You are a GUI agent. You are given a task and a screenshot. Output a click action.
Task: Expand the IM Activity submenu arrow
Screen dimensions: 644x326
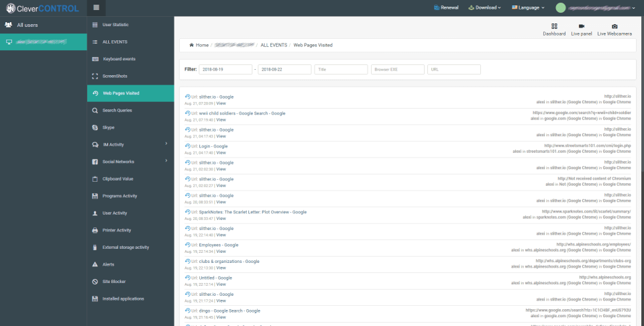tap(166, 144)
